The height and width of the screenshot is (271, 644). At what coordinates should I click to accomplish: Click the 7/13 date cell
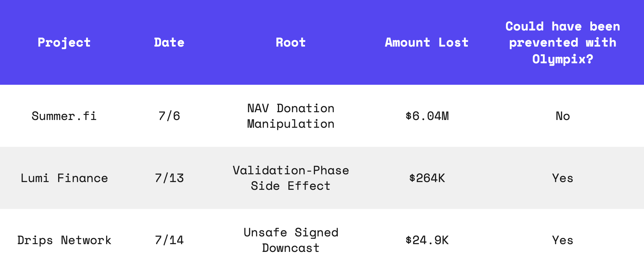click(x=169, y=178)
